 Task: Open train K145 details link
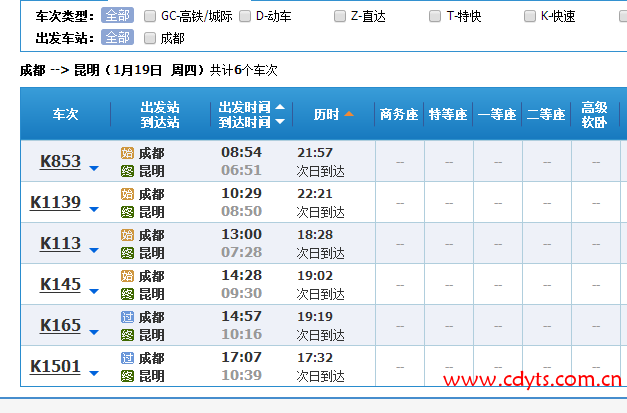click(x=60, y=284)
